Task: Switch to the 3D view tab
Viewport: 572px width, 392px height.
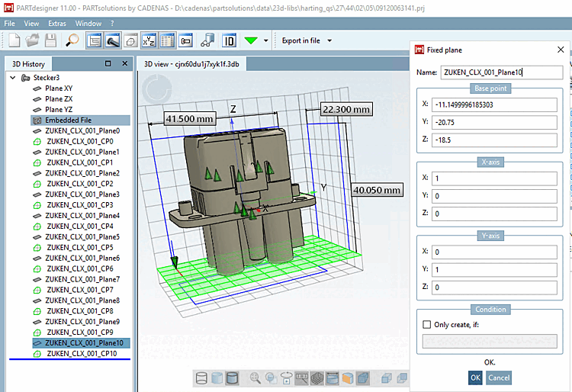Action: coord(191,64)
